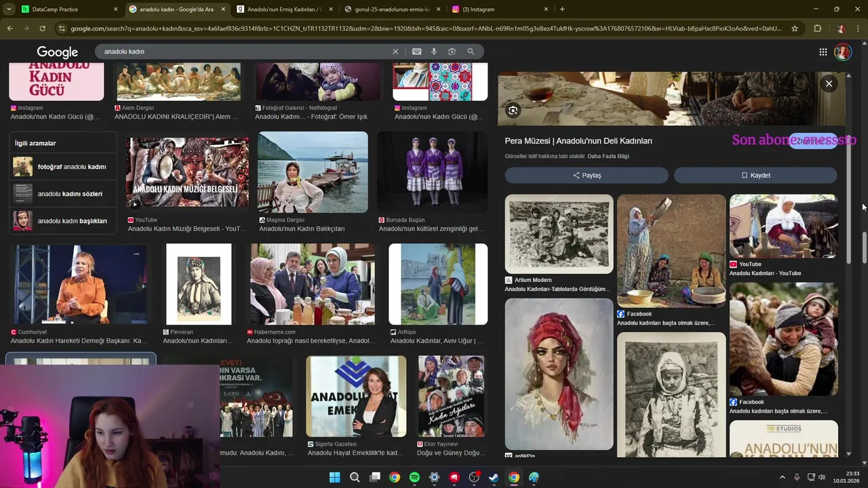
Task: Open the red headscarf woman painting
Action: (x=559, y=374)
